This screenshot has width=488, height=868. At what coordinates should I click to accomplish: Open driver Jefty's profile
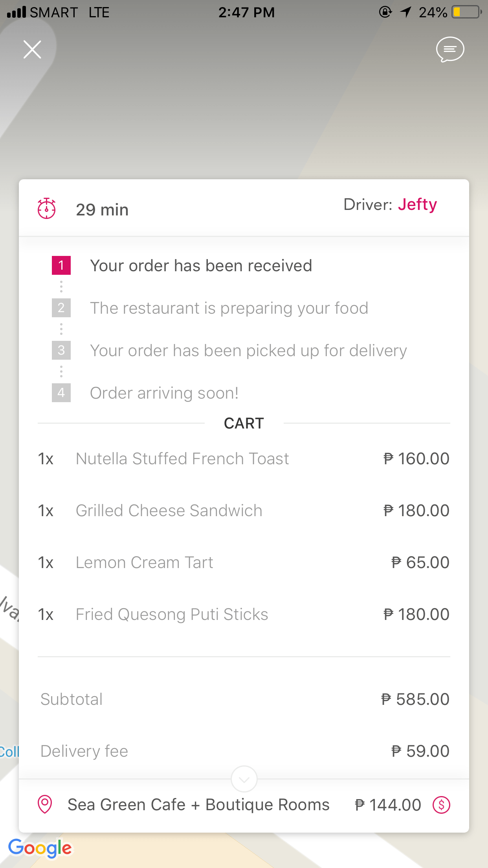[417, 204]
